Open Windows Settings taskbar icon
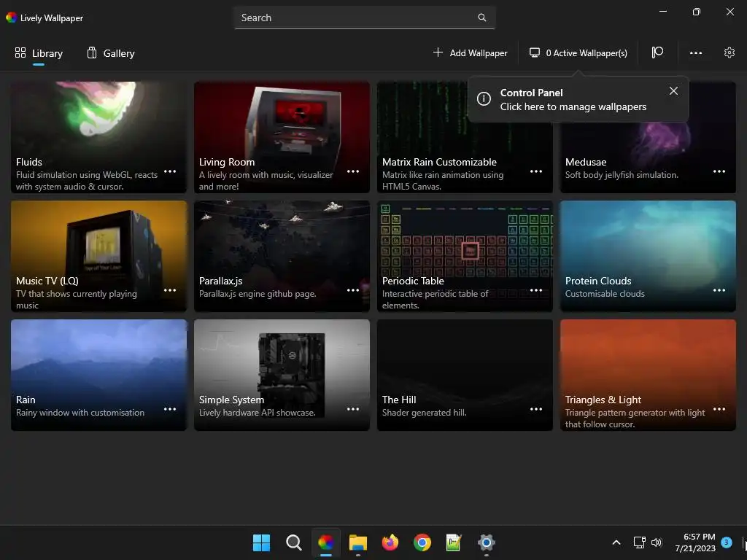Viewport: 747px width, 560px height. coord(487,542)
